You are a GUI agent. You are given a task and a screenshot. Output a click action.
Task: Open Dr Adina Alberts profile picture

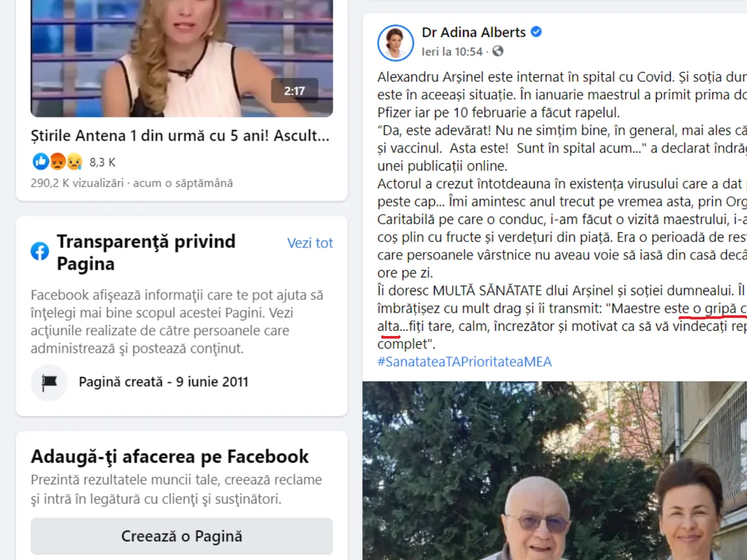click(x=395, y=43)
